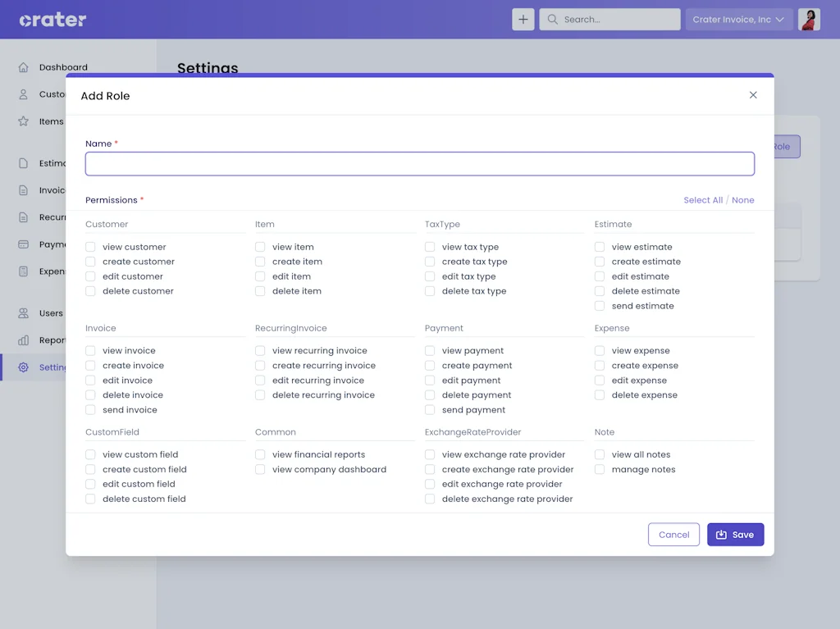Image resolution: width=840 pixels, height=629 pixels.
Task: Check delete exchange rate provider permission
Action: pyautogui.click(x=430, y=499)
